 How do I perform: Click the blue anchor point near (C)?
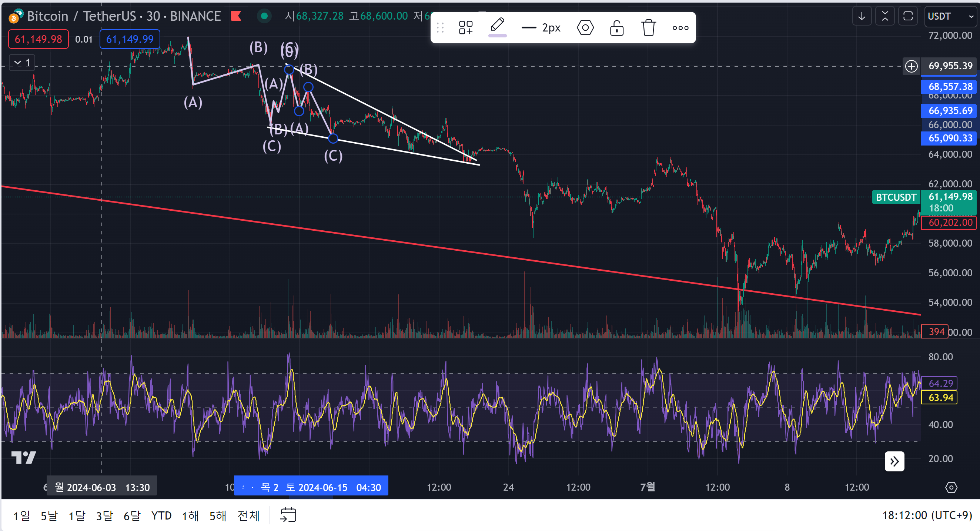[x=333, y=138]
